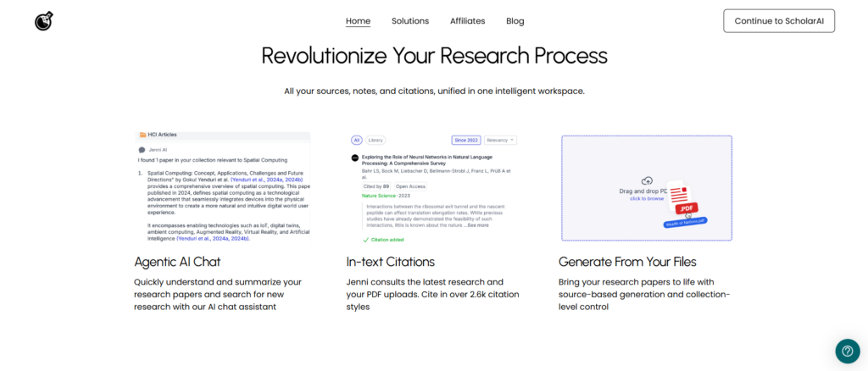Click the Wealth of Nations.pdf file tag
868x371 pixels.
(x=685, y=222)
